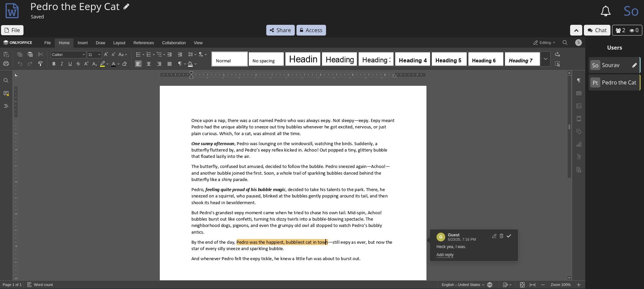
Task: Click the Share button
Action: (280, 30)
